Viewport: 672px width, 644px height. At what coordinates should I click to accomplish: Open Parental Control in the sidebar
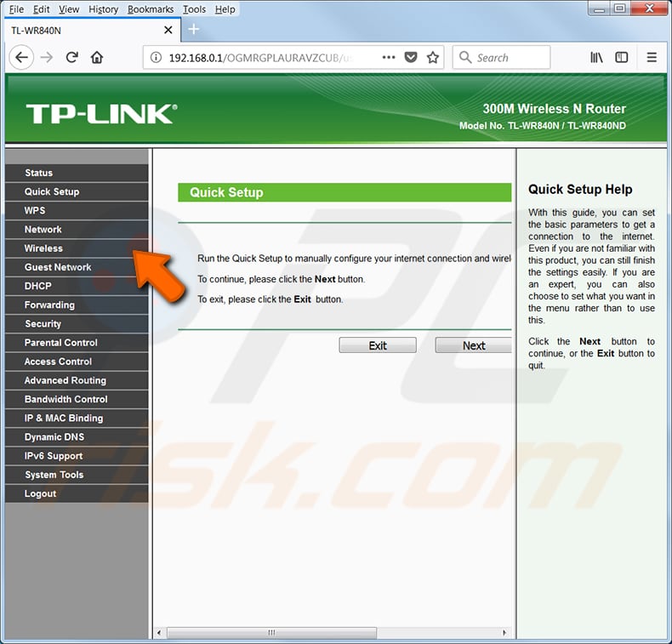(x=60, y=343)
